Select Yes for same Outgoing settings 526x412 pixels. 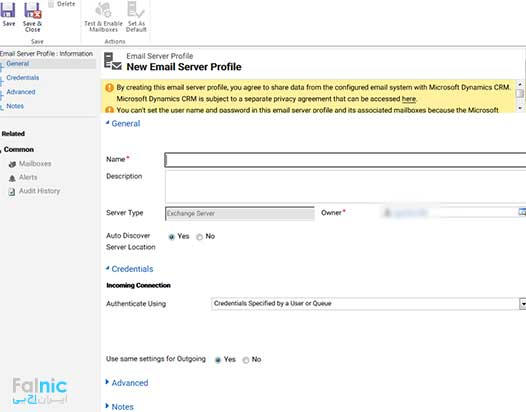(218, 360)
